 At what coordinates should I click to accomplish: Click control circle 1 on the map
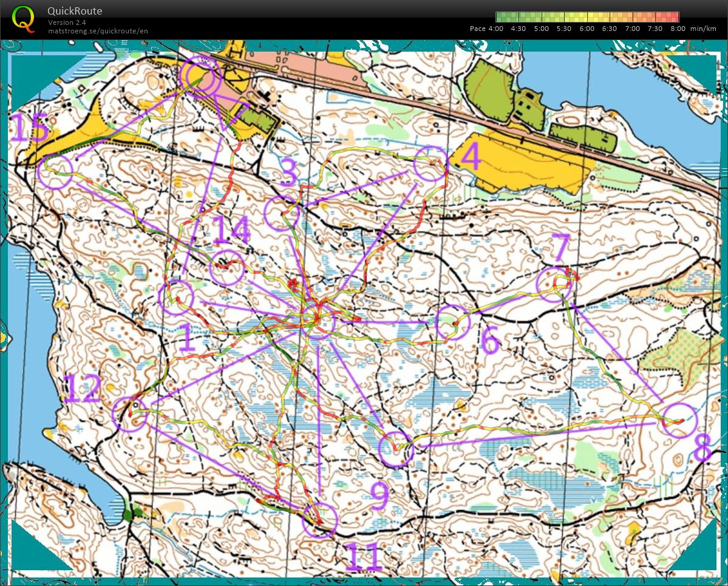[x=176, y=298]
